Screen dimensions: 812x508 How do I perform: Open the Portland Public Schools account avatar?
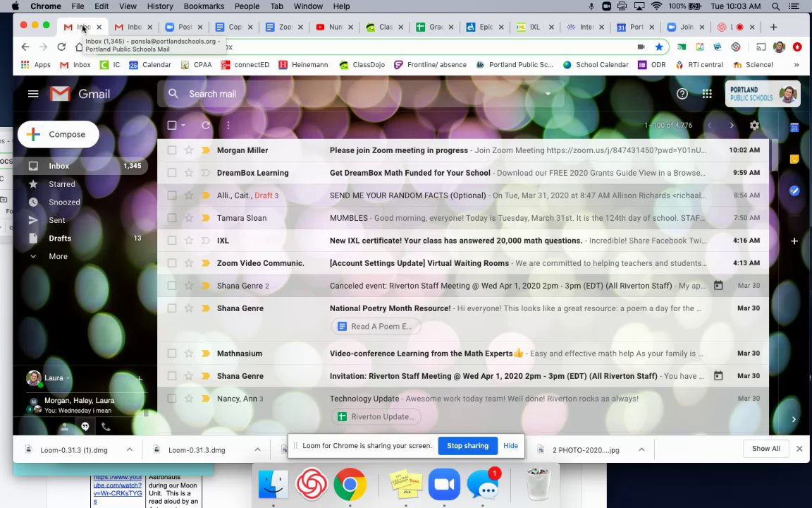787,95
